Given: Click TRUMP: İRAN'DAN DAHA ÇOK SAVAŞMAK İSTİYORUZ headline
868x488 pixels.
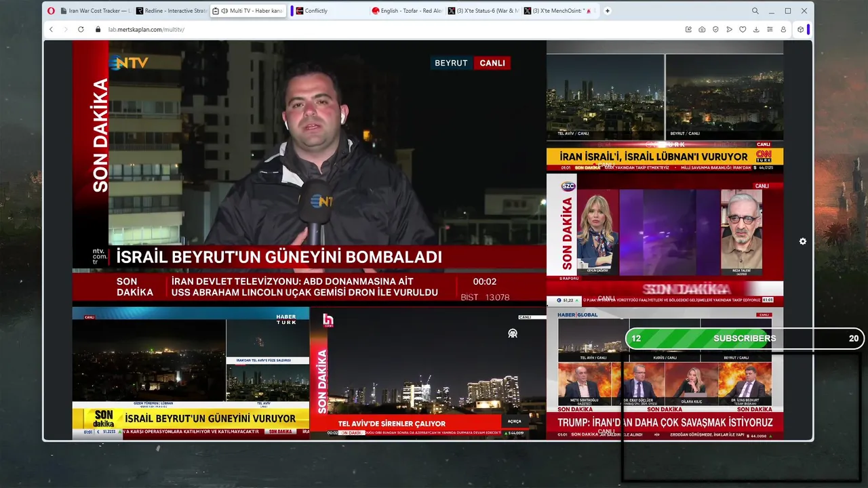Looking at the screenshot, I should coord(665,422).
